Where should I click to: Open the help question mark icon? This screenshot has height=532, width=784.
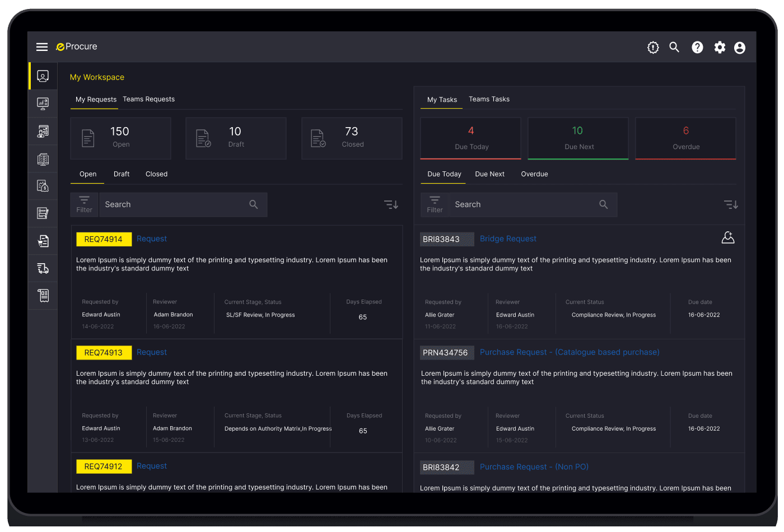pos(697,48)
